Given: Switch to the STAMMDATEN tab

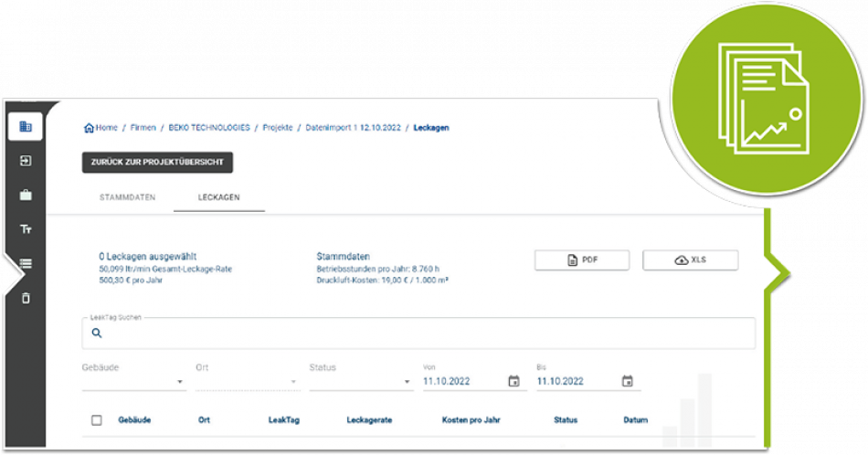Looking at the screenshot, I should [x=127, y=197].
